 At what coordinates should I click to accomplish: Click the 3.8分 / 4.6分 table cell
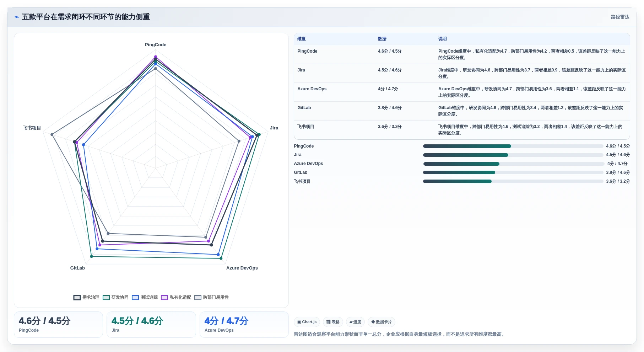pyautogui.click(x=390, y=108)
